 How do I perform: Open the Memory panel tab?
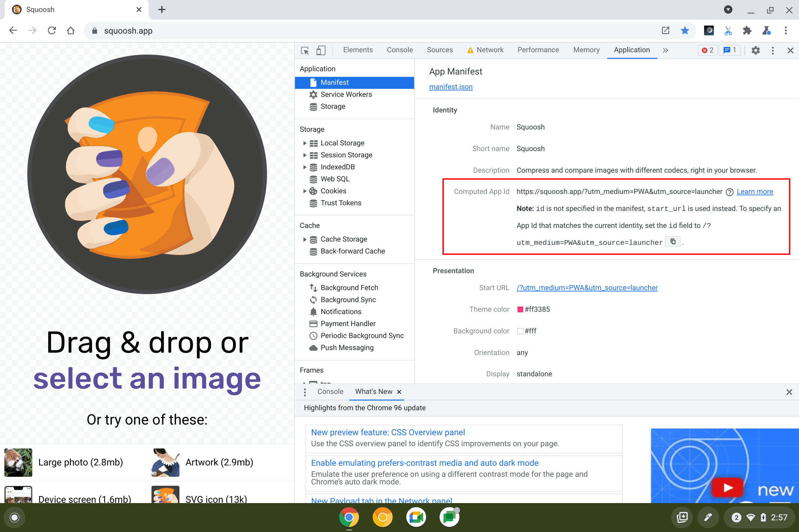586,50
